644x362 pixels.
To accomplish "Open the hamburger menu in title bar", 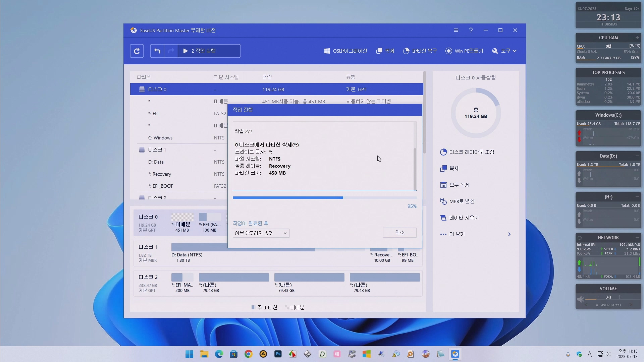I will coord(456,30).
